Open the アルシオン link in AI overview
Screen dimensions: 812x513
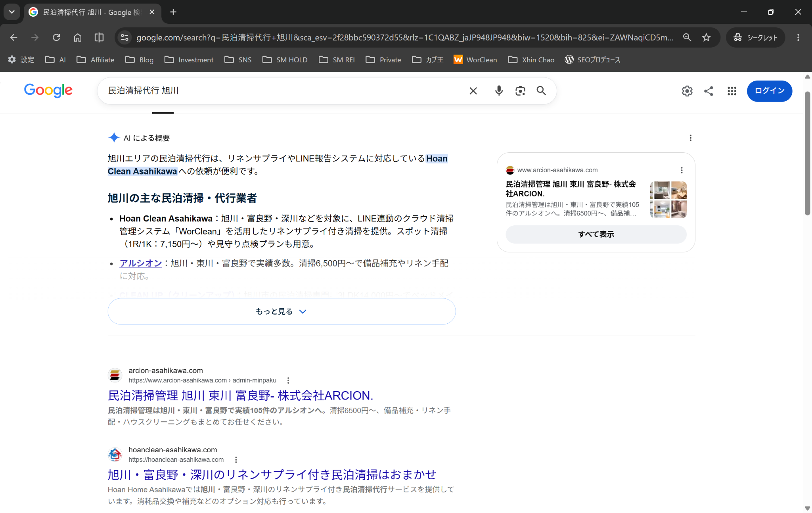(x=141, y=263)
